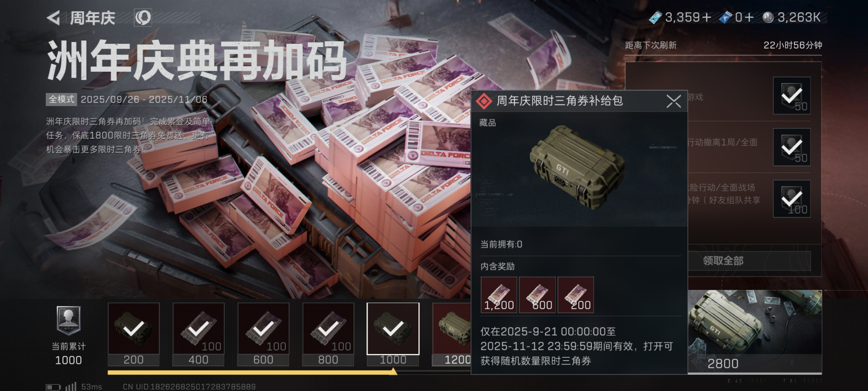
Task: Select the highlighted 1000 milestone crate
Action: click(393, 334)
